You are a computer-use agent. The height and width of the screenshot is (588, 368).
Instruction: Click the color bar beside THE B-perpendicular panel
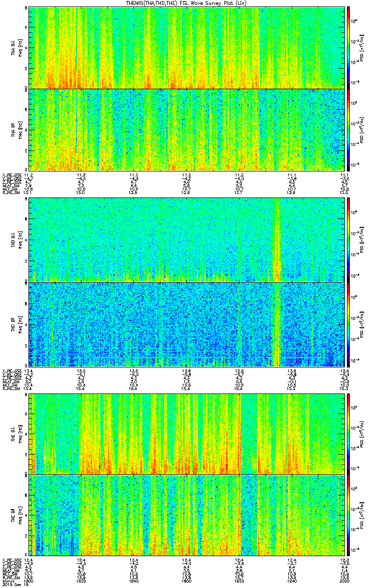coord(348,434)
